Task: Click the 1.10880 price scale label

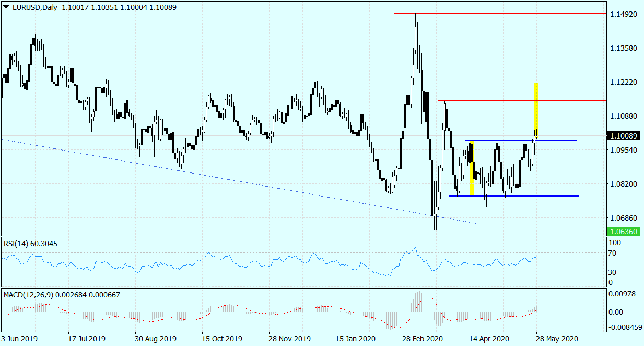Action: (623, 116)
